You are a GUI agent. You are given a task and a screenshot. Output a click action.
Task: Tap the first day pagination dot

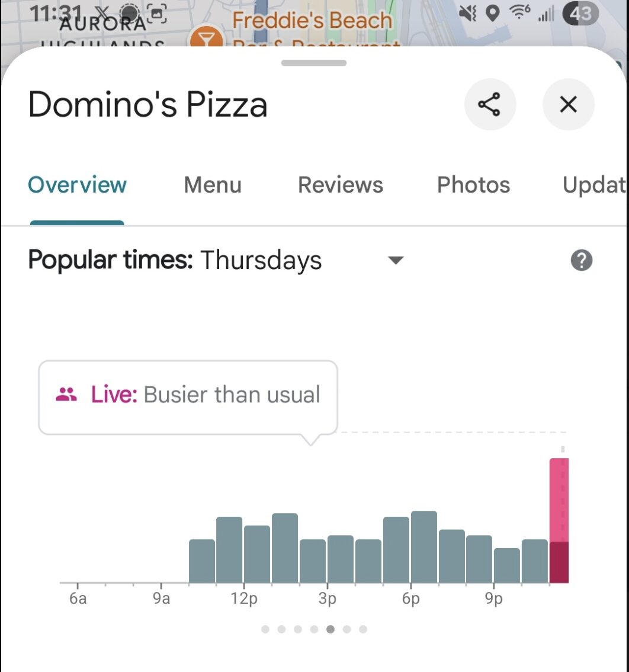(265, 629)
